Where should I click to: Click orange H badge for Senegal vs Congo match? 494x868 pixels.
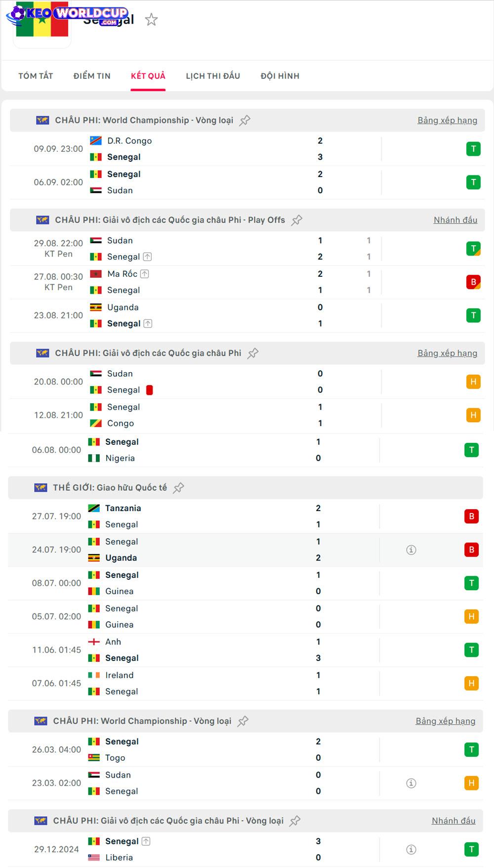pyautogui.click(x=473, y=415)
